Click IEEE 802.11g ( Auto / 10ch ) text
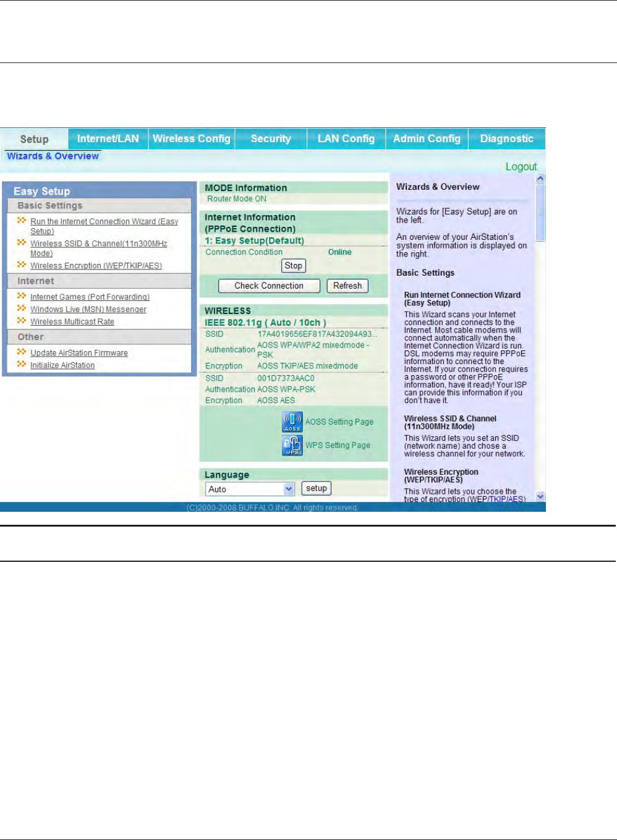Viewport: 617px width, 840px height. (x=265, y=323)
